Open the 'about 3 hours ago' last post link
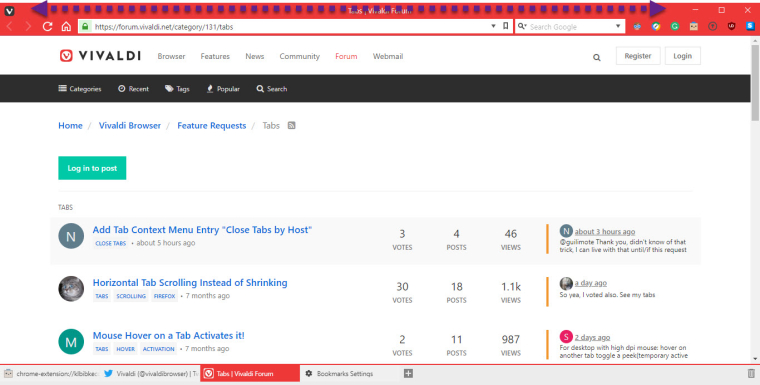The image size is (760, 385). click(604, 232)
